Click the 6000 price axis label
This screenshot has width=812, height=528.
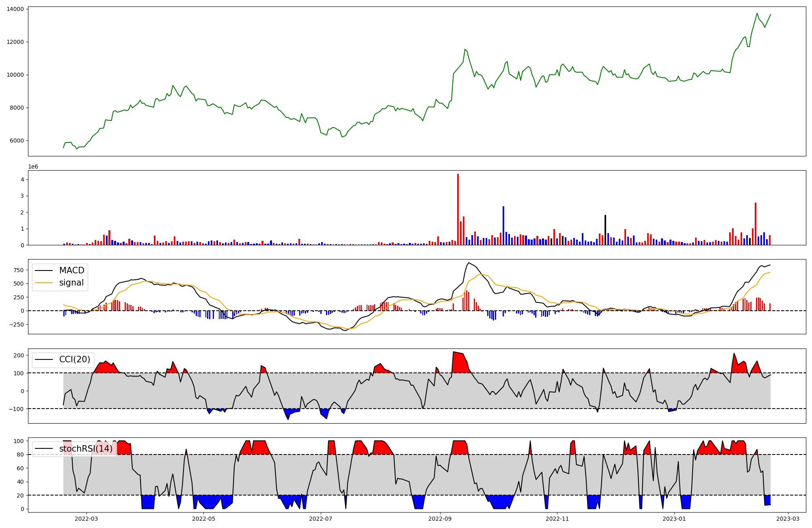click(17, 141)
